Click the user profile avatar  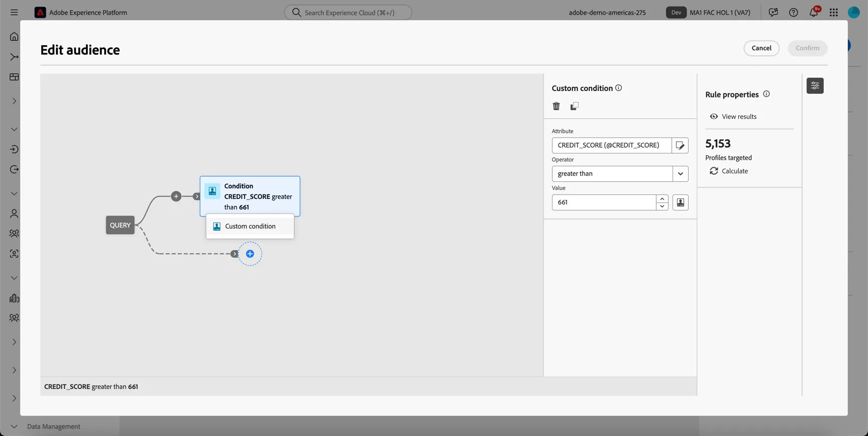pos(854,13)
